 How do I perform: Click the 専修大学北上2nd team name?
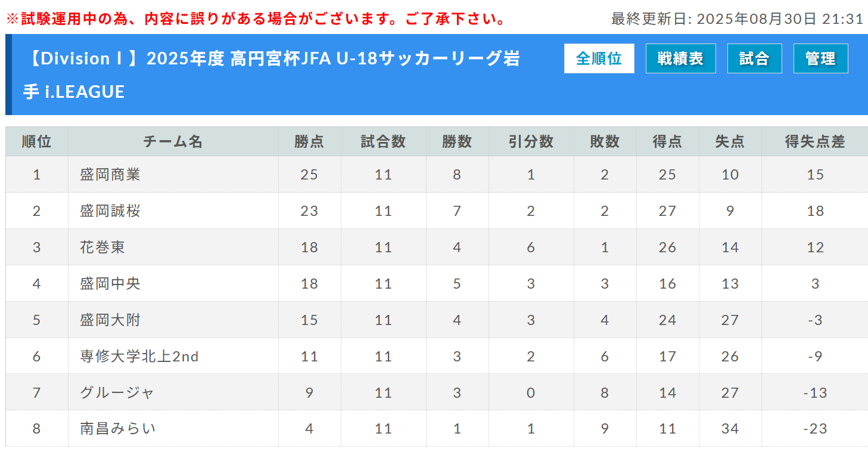(139, 357)
